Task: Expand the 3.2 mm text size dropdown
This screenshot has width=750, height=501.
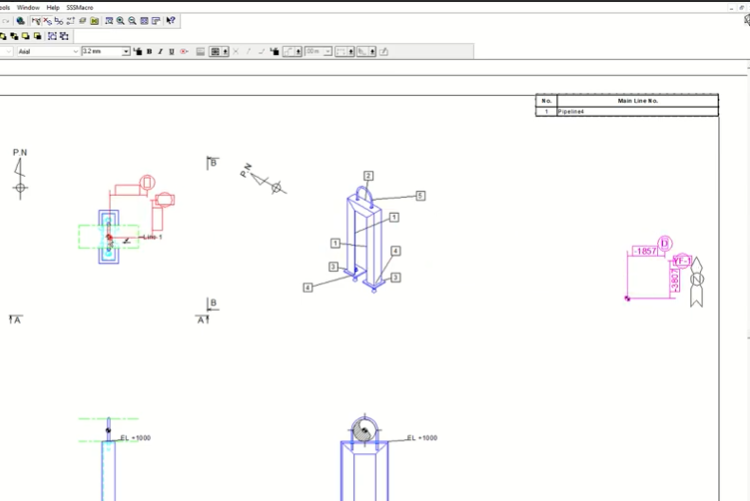Action: (126, 51)
